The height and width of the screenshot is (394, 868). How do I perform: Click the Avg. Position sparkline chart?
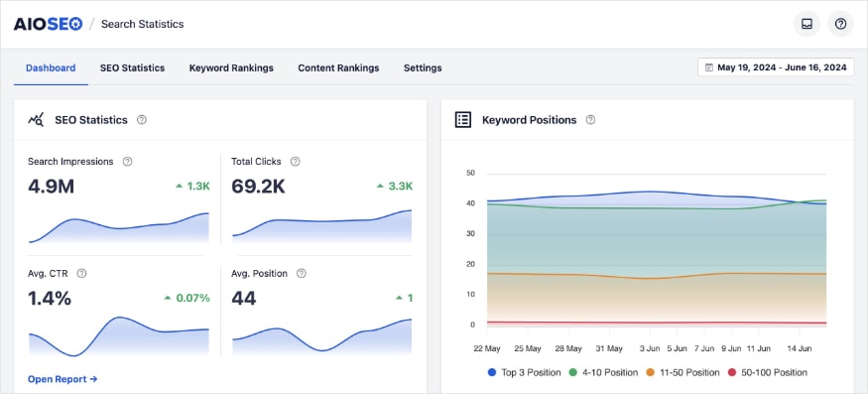click(x=322, y=336)
